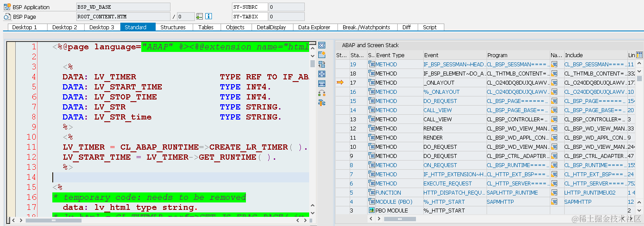Open the DetailDisplay tab
The height and width of the screenshot is (226, 644).
pyautogui.click(x=271, y=27)
